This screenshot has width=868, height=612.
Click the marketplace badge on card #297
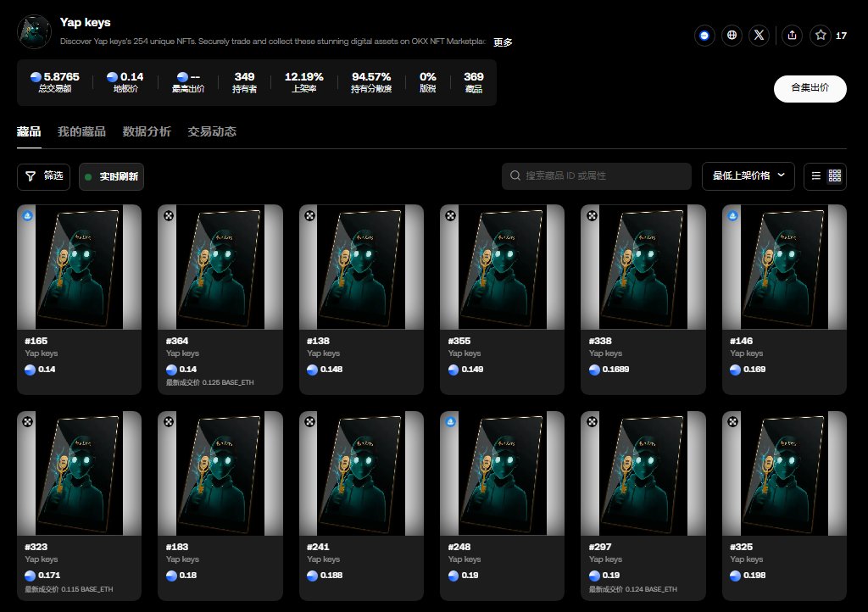tap(592, 421)
